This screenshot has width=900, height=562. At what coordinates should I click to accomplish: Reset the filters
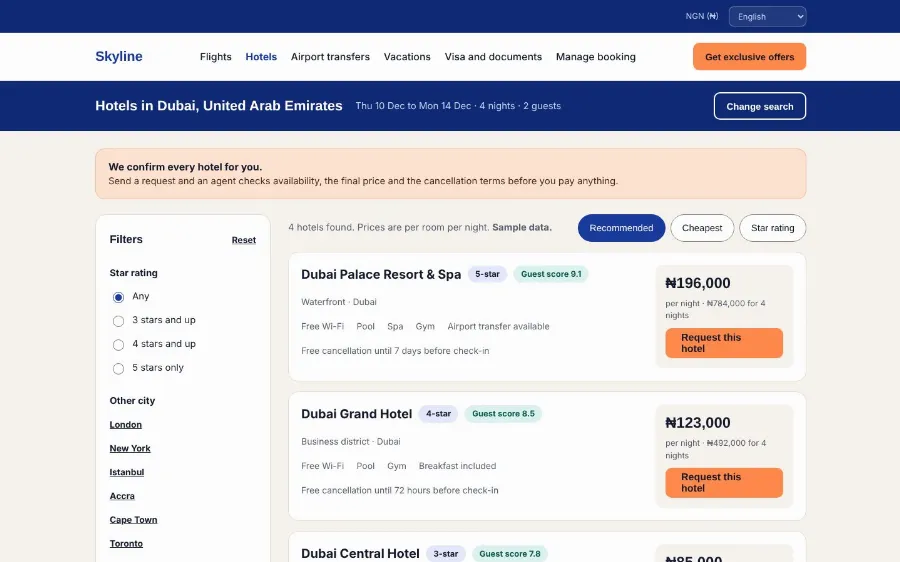tap(243, 240)
